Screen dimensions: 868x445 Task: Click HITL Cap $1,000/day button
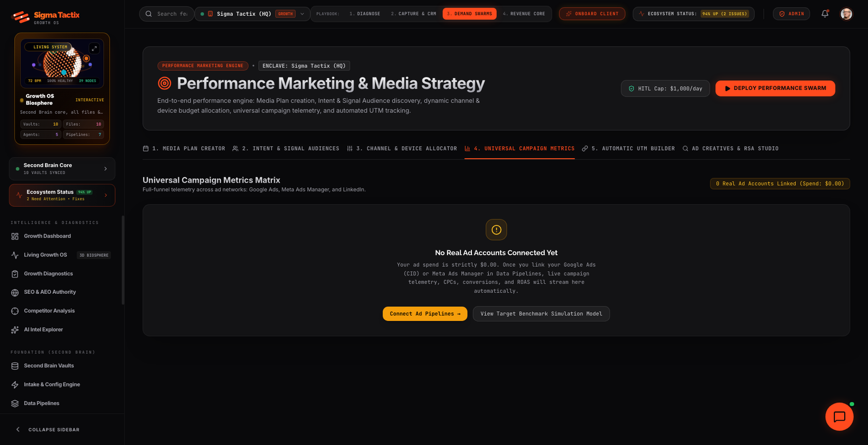click(665, 88)
